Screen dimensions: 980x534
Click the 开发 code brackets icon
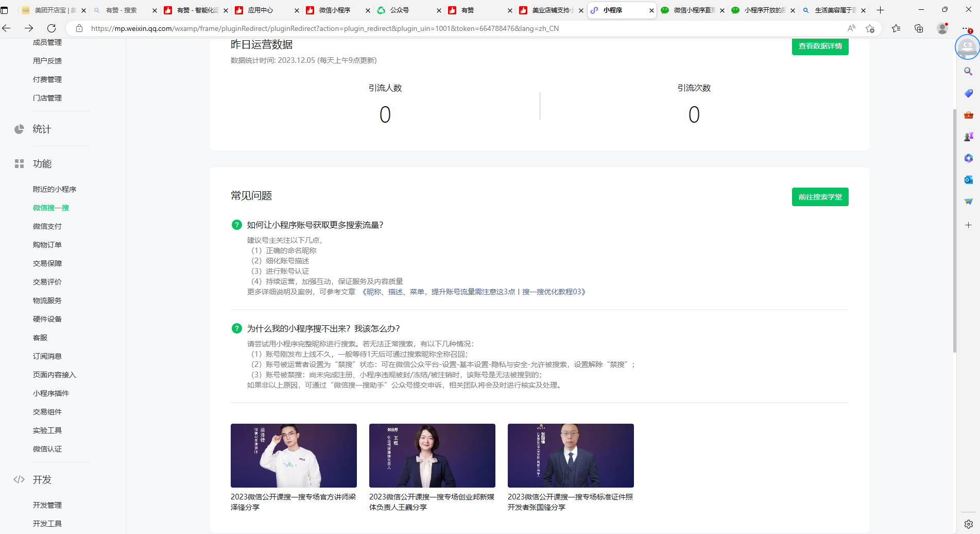(x=19, y=479)
